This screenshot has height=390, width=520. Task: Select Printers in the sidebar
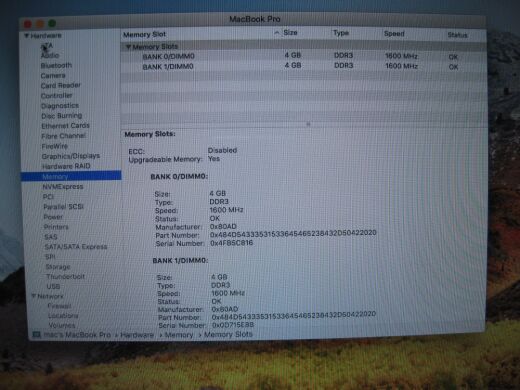click(x=56, y=227)
